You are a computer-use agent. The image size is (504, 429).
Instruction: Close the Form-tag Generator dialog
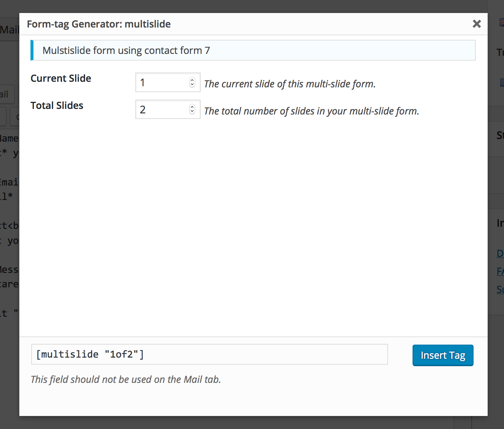[476, 24]
